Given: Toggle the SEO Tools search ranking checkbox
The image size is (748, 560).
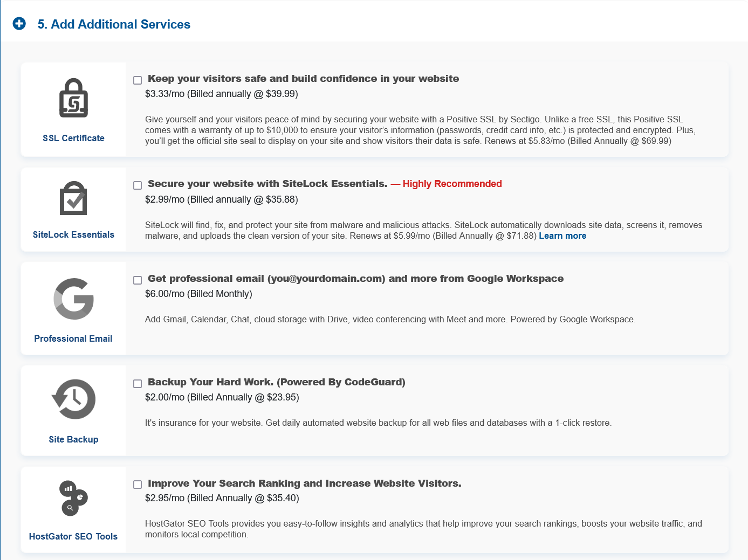Looking at the screenshot, I should coord(138,485).
